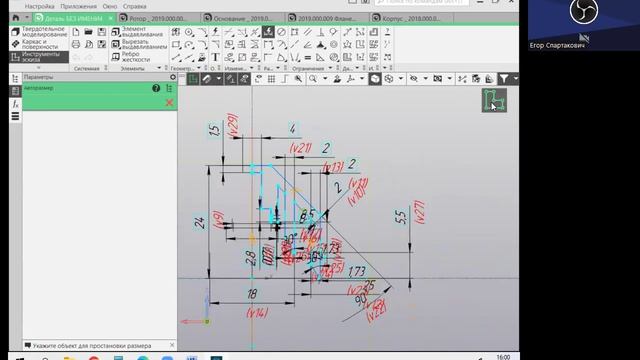Click the green sketch mode icon in viewport corner
Image resolution: width=640 pixels, height=360 pixels.
click(x=494, y=100)
